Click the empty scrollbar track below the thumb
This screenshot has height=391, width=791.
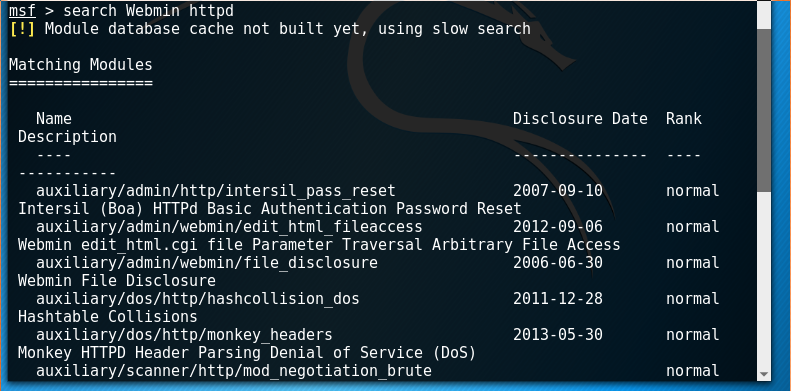coord(764,280)
